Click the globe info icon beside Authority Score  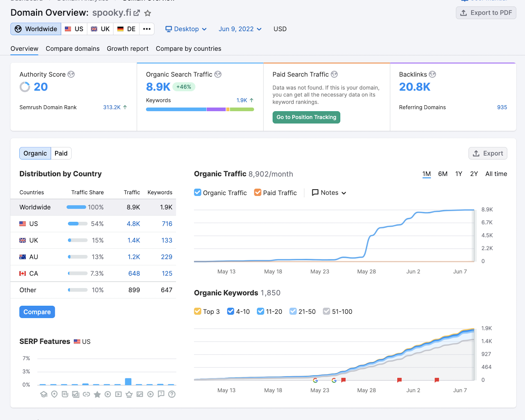click(x=71, y=74)
